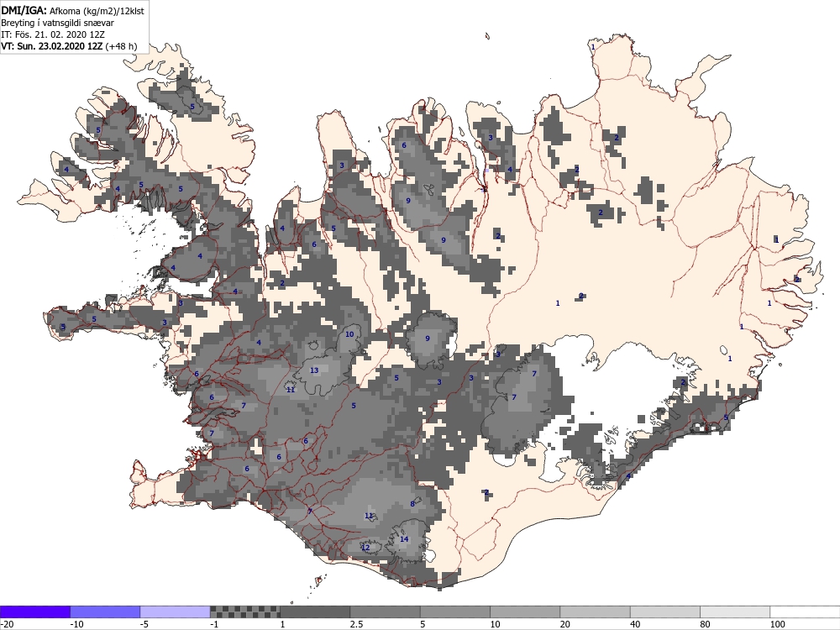Choose the grey legend swatch between 2.5 and 5
Viewport: 840px width, 630px height.
click(x=386, y=612)
